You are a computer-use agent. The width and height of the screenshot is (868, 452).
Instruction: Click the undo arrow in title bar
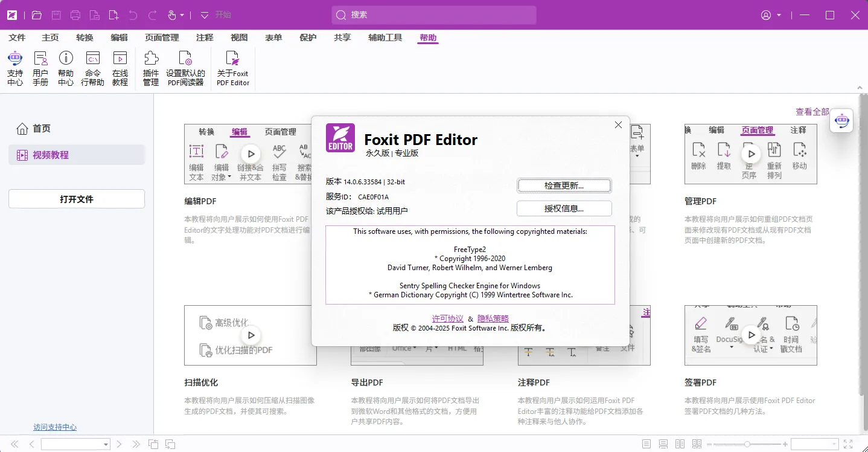[x=133, y=15]
